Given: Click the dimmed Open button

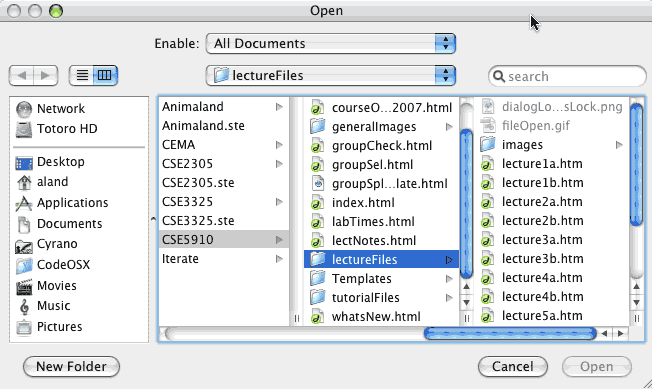Looking at the screenshot, I should pyautogui.click(x=597, y=367).
